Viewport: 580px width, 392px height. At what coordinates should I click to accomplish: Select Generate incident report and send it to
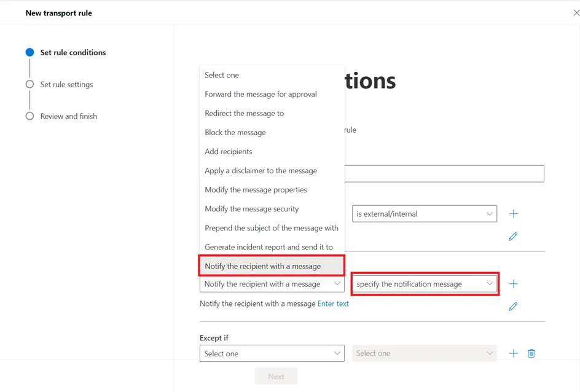(x=268, y=247)
